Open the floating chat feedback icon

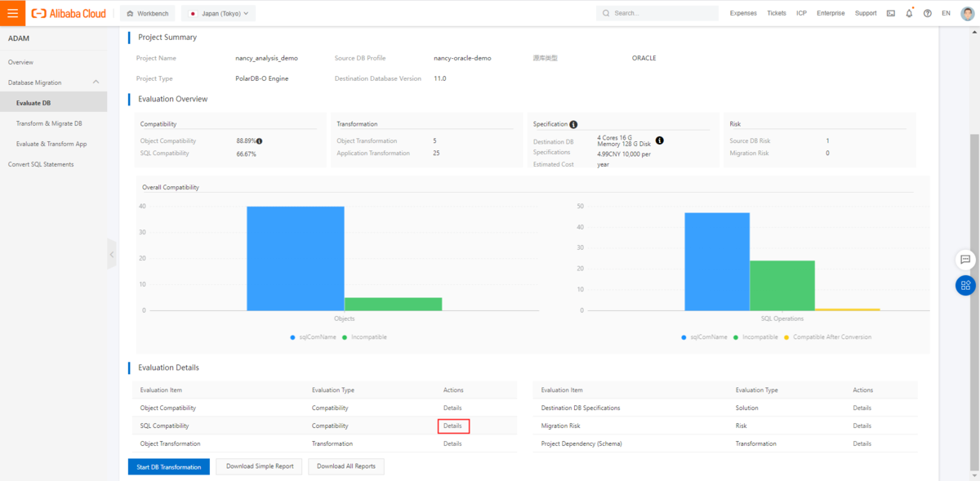(965, 259)
